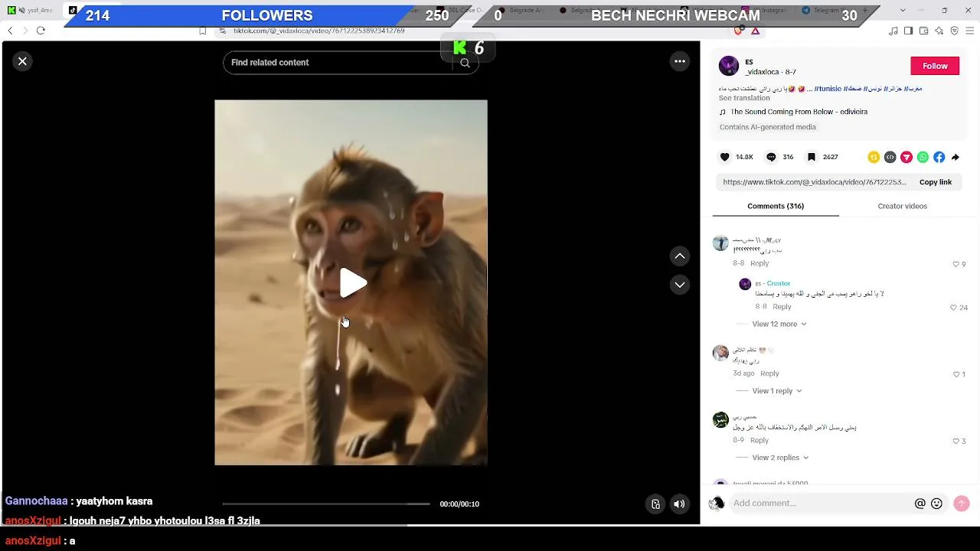Bookmark the video to favorites
Screen dimensions: 980x551
[812, 157]
